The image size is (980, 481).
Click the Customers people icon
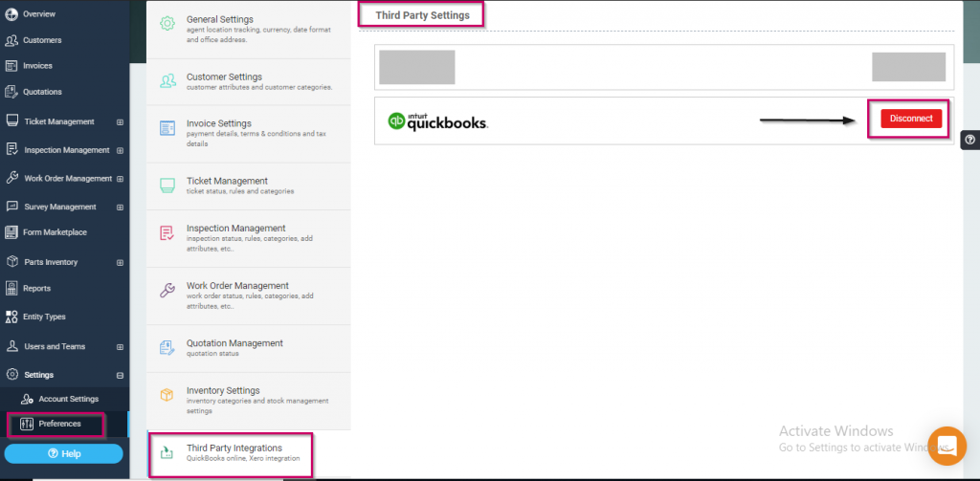pyautogui.click(x=11, y=40)
